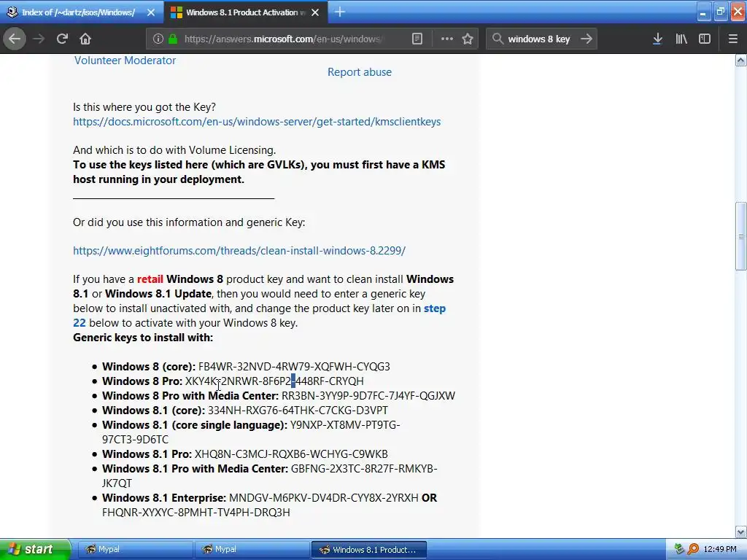Viewport: 747px width, 560px height.
Task: Click the search magnifier icon
Action: click(x=498, y=39)
